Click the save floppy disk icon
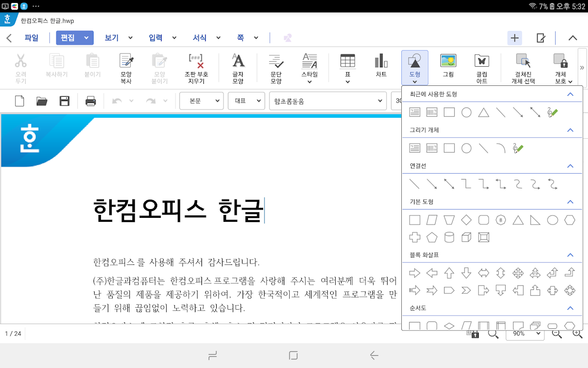This screenshot has height=368, width=588. tap(64, 101)
